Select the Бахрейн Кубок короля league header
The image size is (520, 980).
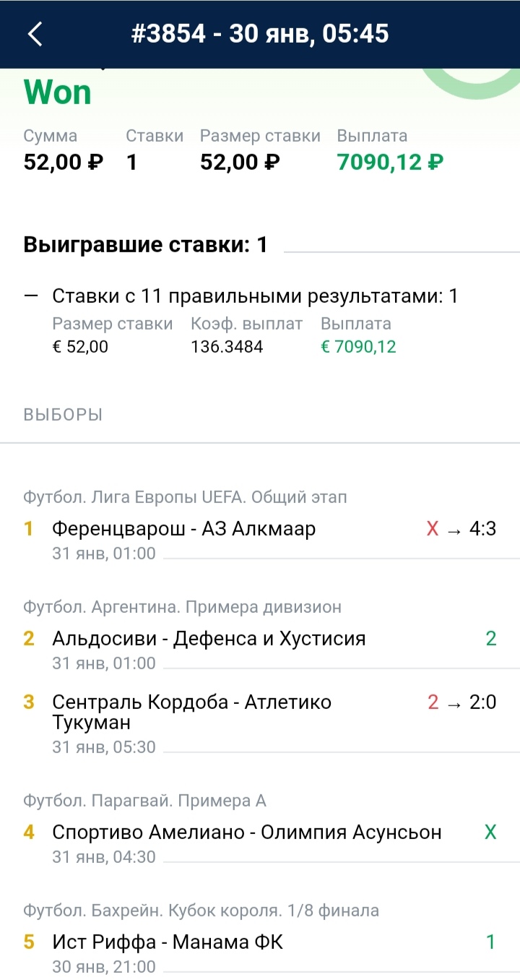[x=201, y=911]
